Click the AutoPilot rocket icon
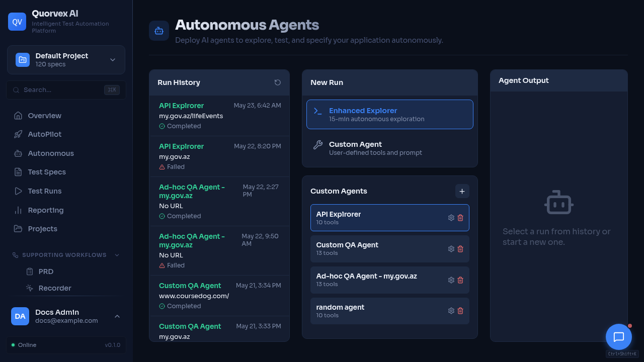 pyautogui.click(x=18, y=134)
